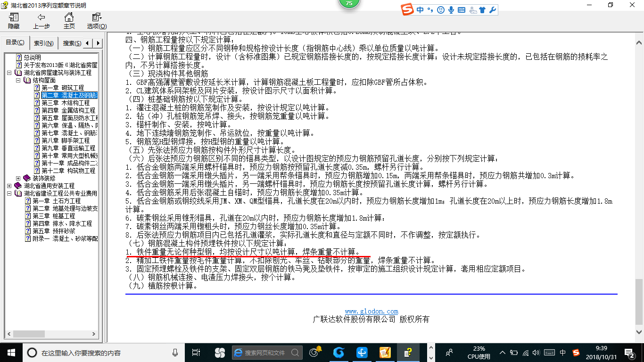Select 附录一 混凝土、砂浆等配 item
Image resolution: width=644 pixels, height=362 pixels.
65,239
